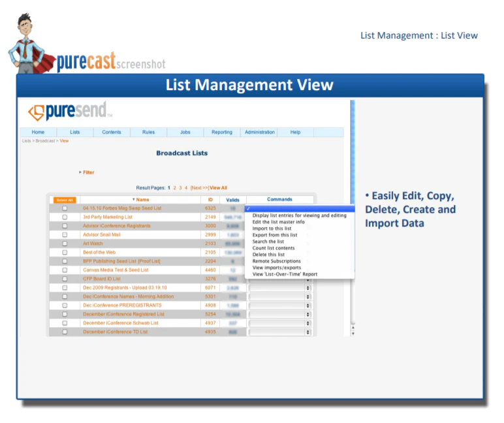Click the View All link
This screenshot has width=504, height=423.
coord(218,188)
